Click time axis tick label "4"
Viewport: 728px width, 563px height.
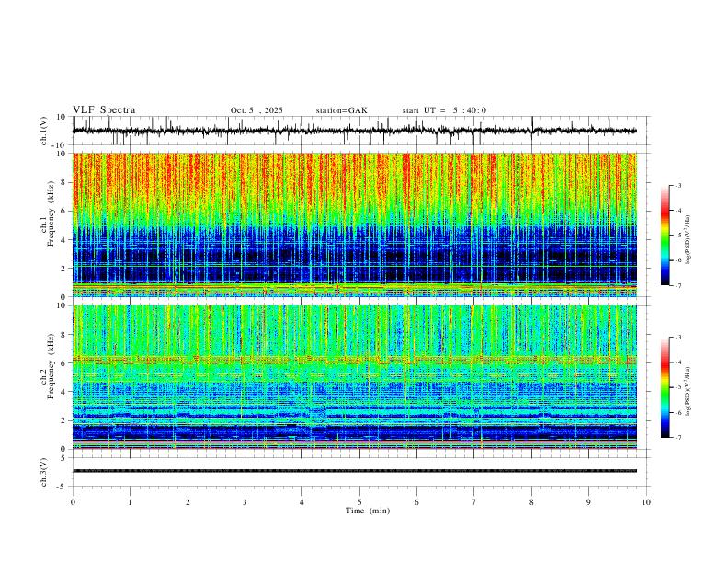pyautogui.click(x=302, y=502)
